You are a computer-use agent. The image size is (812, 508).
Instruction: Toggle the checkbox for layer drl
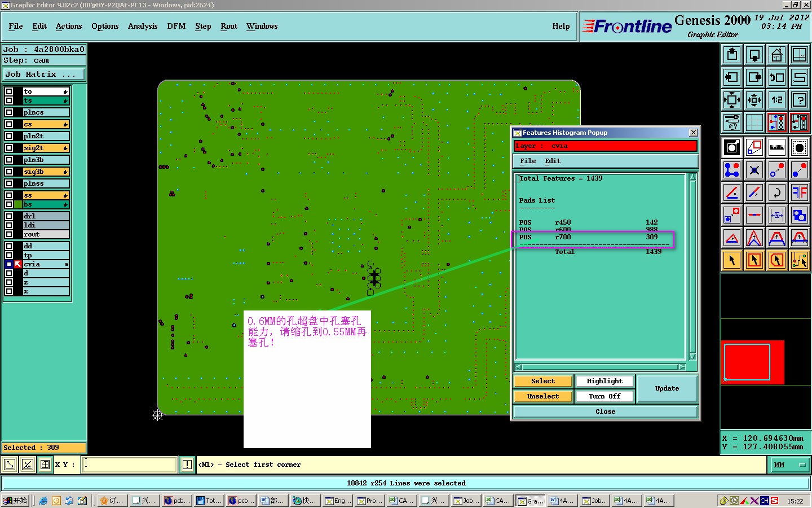[x=9, y=216]
